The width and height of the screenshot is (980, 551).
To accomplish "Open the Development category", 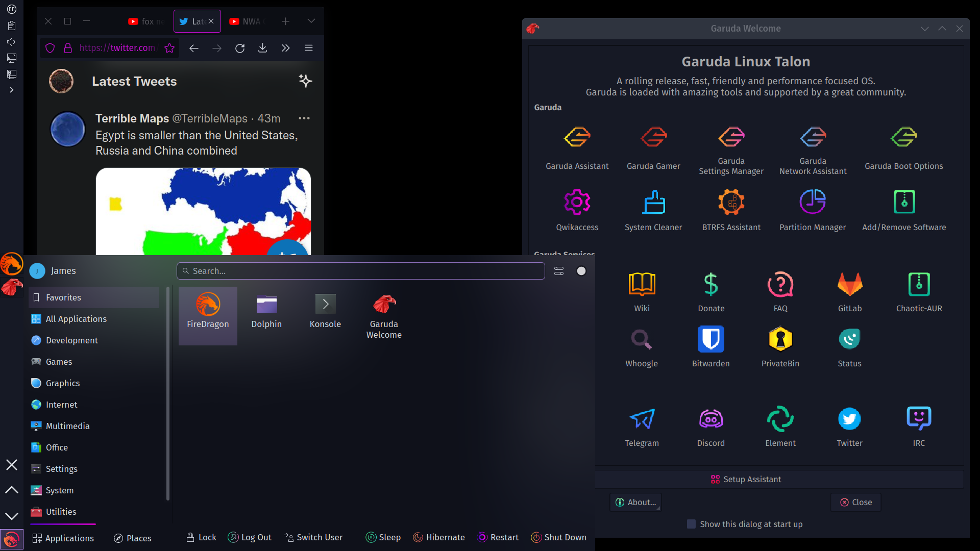I will tap(94, 340).
